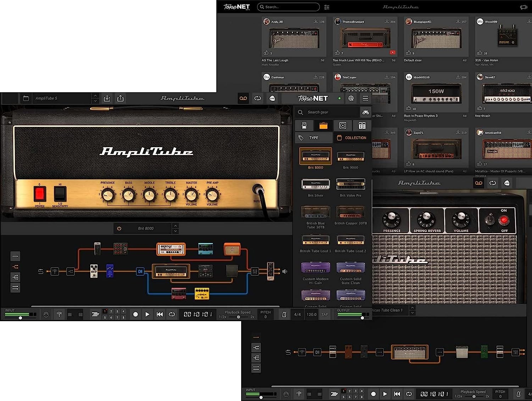Select the mixer block at chain end
The width and height of the screenshot is (532, 401).
tap(255, 271)
